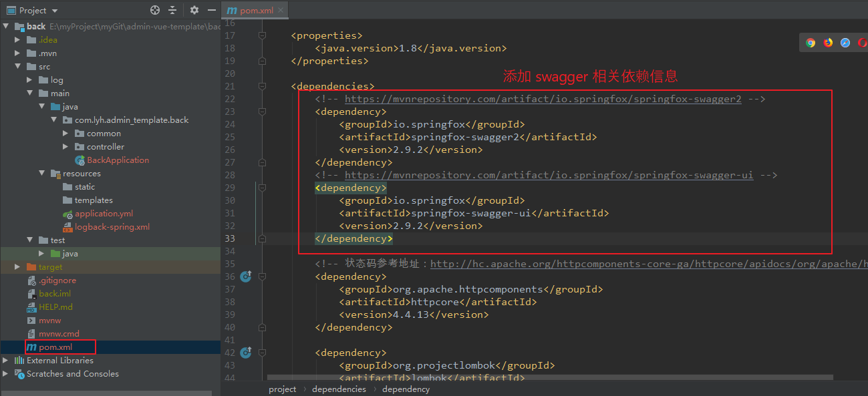Image resolution: width=868 pixels, height=396 pixels.
Task: Fold the dependency block starting line 29
Action: click(x=262, y=188)
